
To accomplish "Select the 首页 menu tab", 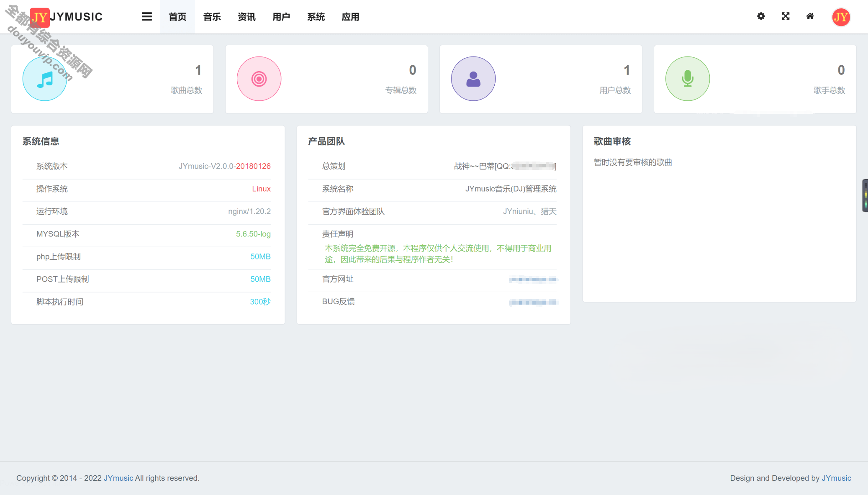I will click(177, 17).
